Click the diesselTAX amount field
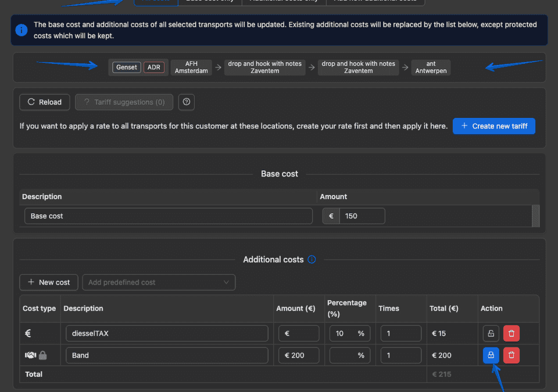The height and width of the screenshot is (392, 558). coord(299,333)
